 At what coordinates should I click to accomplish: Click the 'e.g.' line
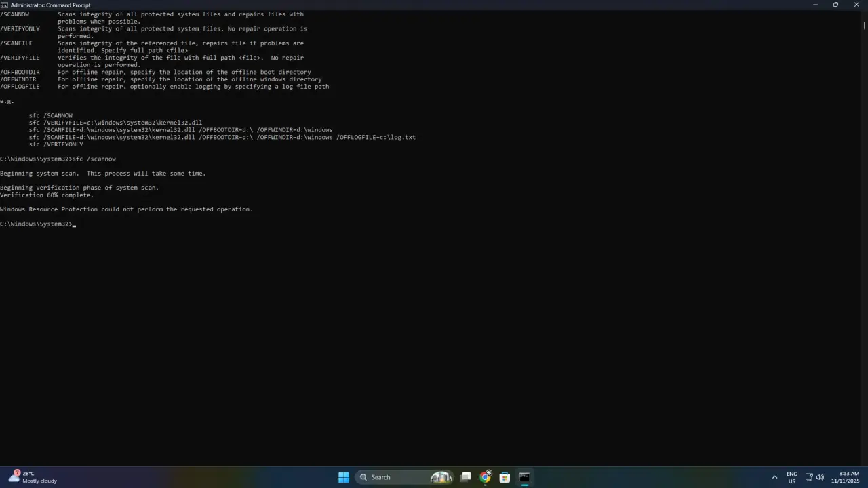click(x=7, y=101)
